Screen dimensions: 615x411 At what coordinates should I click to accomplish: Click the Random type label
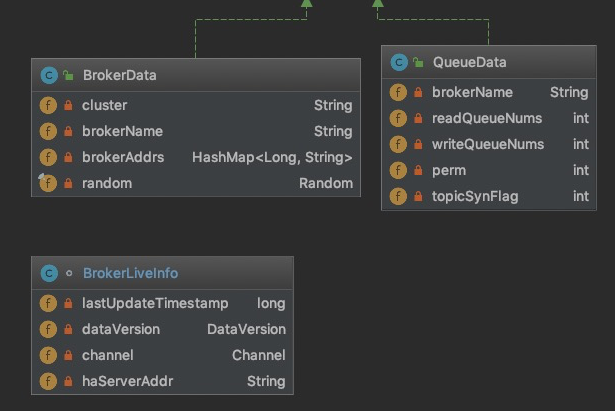tap(326, 183)
